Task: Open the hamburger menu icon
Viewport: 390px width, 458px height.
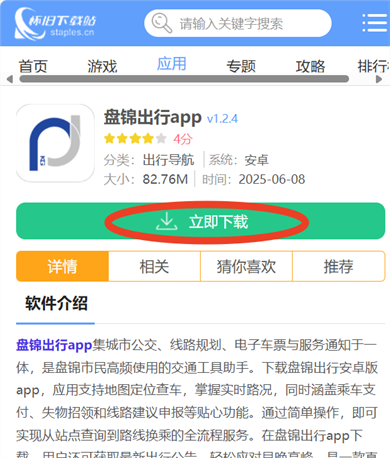Action: (x=375, y=23)
